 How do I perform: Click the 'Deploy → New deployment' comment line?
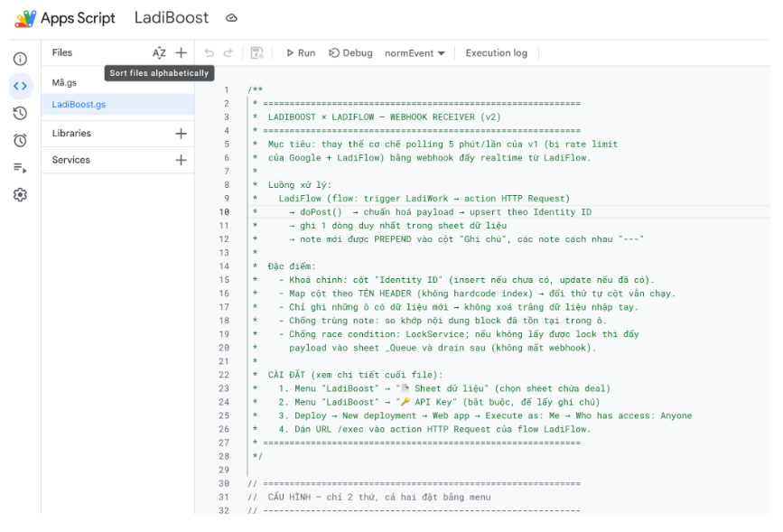485,415
